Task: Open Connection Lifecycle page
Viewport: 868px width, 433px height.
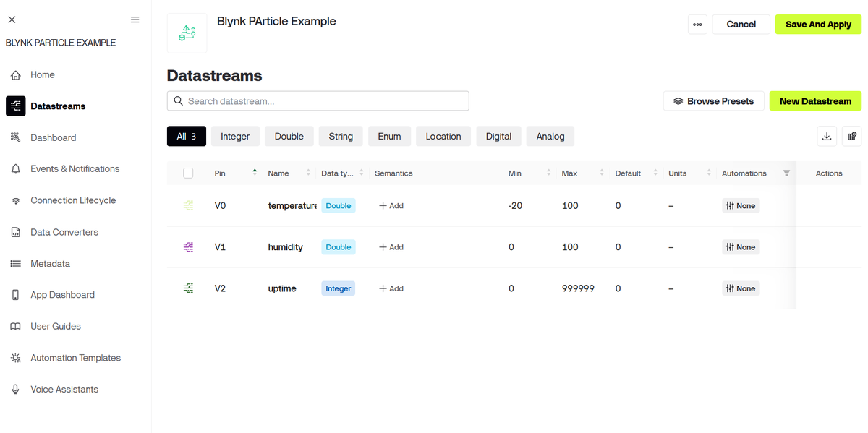Action: click(73, 201)
